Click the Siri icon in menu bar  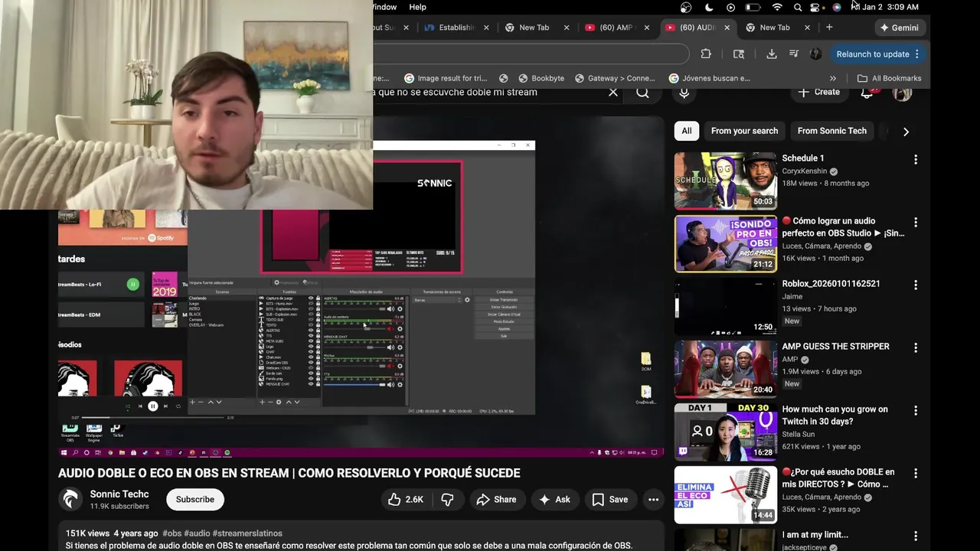point(836,7)
